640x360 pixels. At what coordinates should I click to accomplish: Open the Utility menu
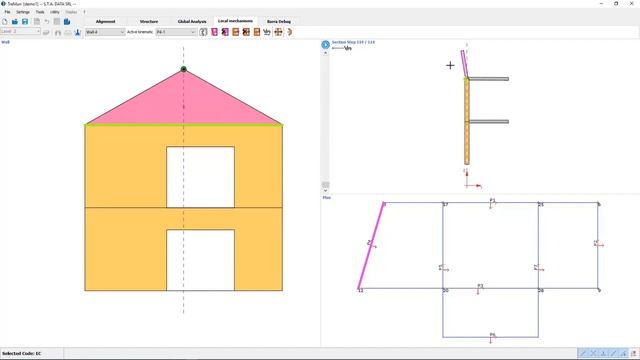coord(55,12)
